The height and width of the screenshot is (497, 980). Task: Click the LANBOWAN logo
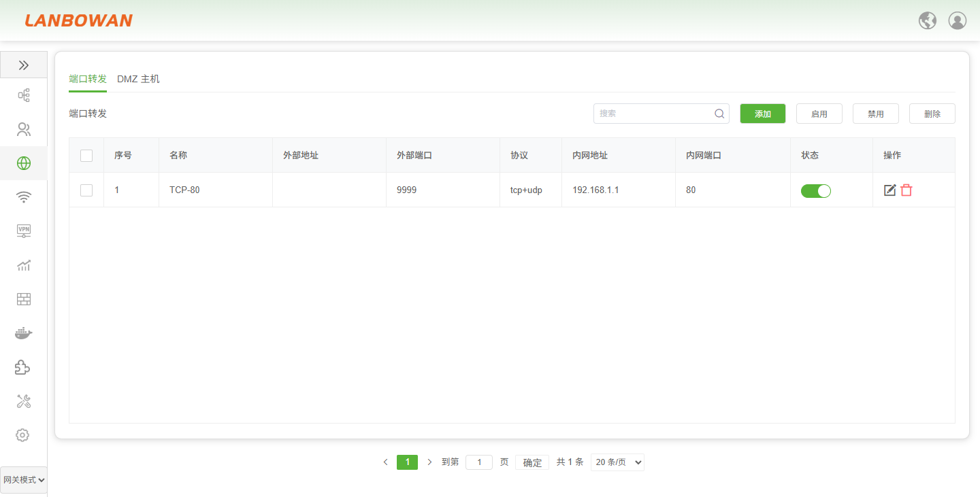(79, 20)
